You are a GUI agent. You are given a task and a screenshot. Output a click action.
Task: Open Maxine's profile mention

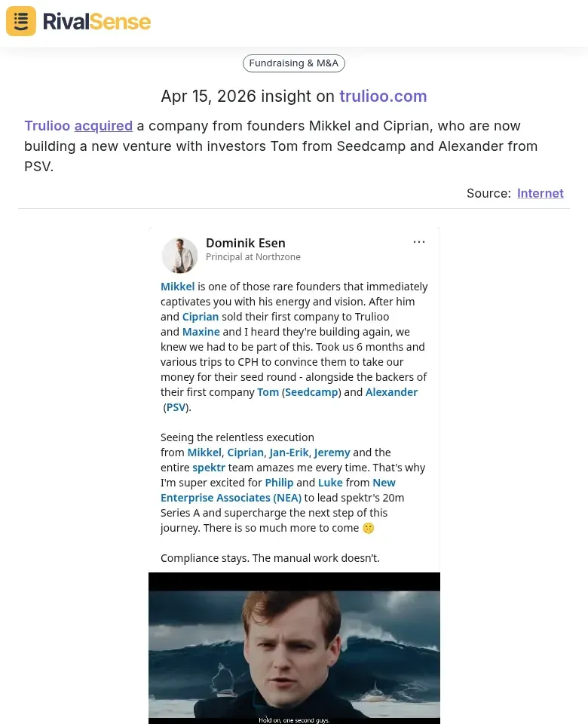click(x=201, y=332)
